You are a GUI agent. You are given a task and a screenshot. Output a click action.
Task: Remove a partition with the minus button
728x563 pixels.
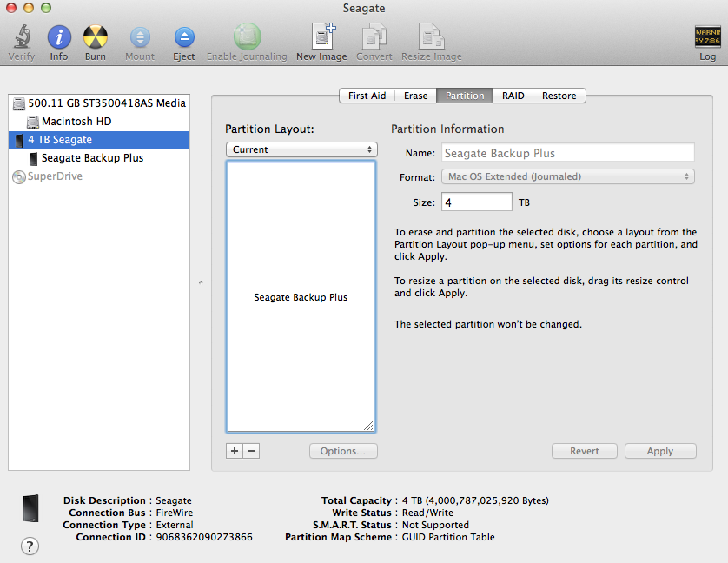pos(251,451)
